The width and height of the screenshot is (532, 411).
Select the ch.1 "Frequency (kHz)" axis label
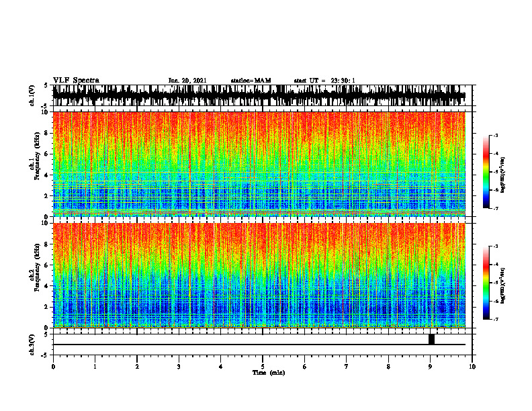[38, 156]
